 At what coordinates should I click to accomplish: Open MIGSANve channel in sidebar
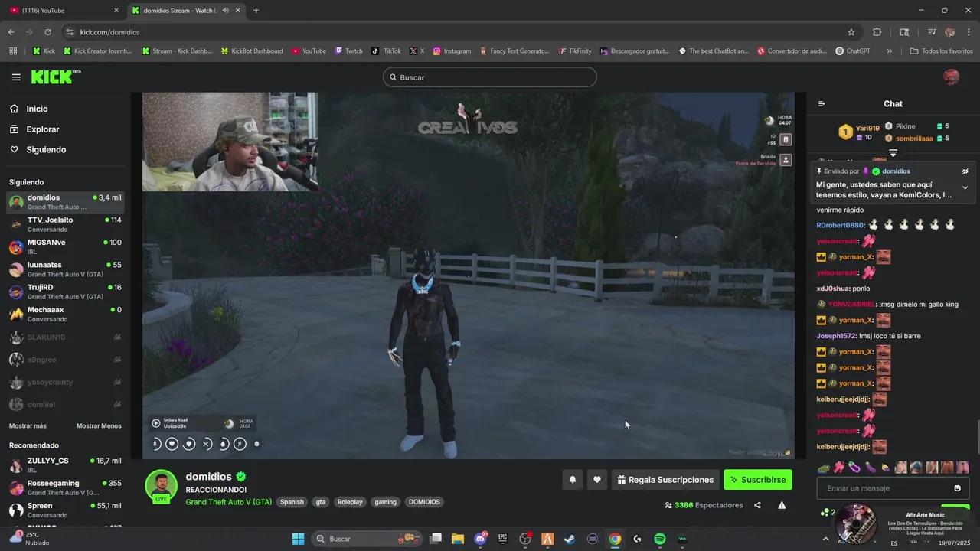pyautogui.click(x=64, y=246)
